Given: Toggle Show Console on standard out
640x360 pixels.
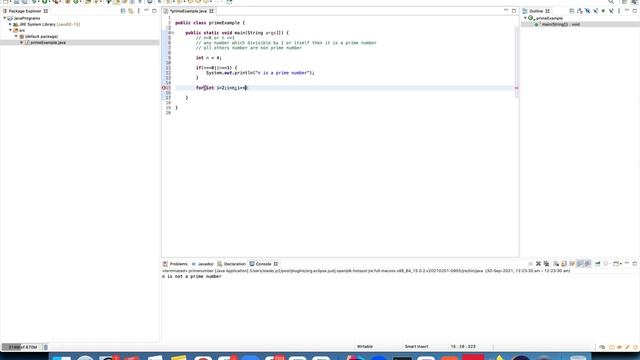Looking at the screenshot, I should pos(580,264).
